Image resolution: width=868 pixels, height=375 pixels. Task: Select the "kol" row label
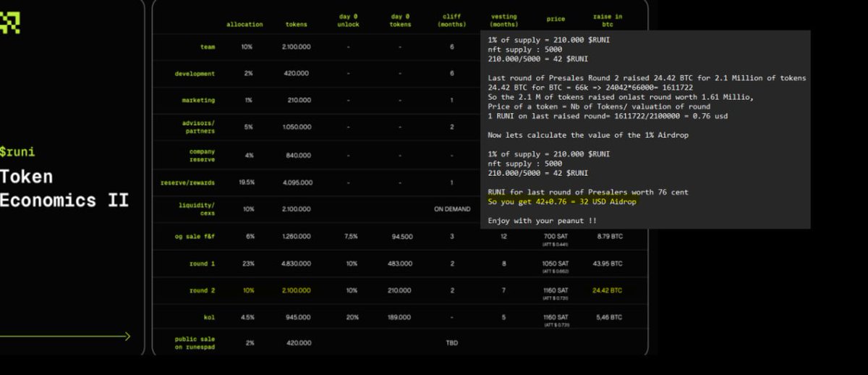coord(210,317)
